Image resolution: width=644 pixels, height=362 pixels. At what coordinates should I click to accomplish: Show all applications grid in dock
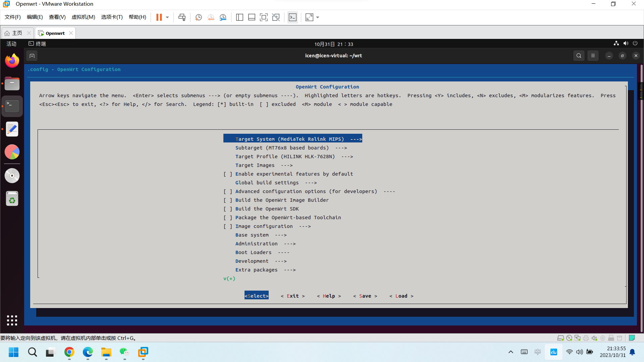[x=12, y=320]
